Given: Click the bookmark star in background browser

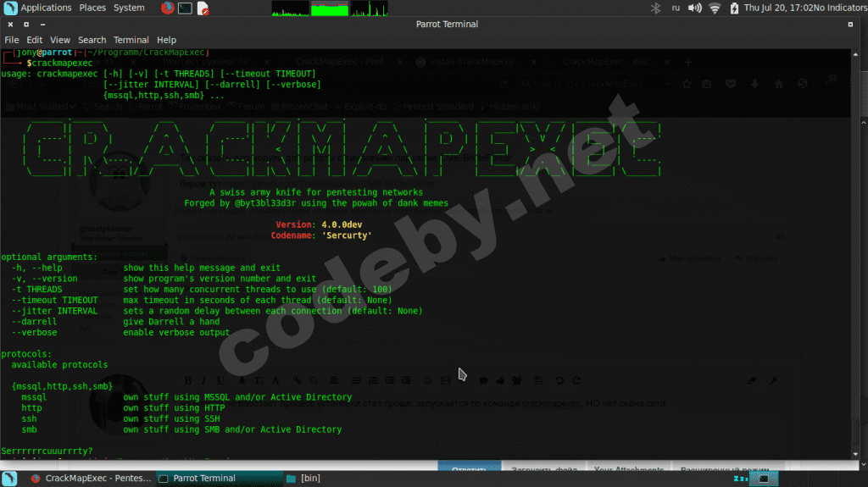Looking at the screenshot, I should tap(687, 84).
